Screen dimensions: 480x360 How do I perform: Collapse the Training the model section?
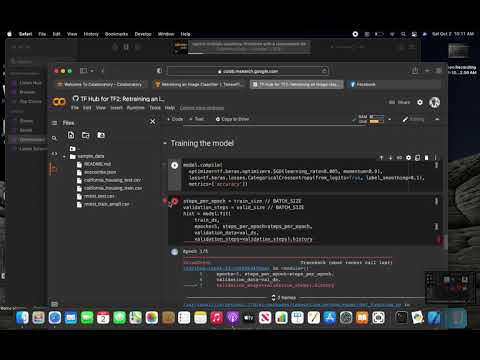pos(165,143)
